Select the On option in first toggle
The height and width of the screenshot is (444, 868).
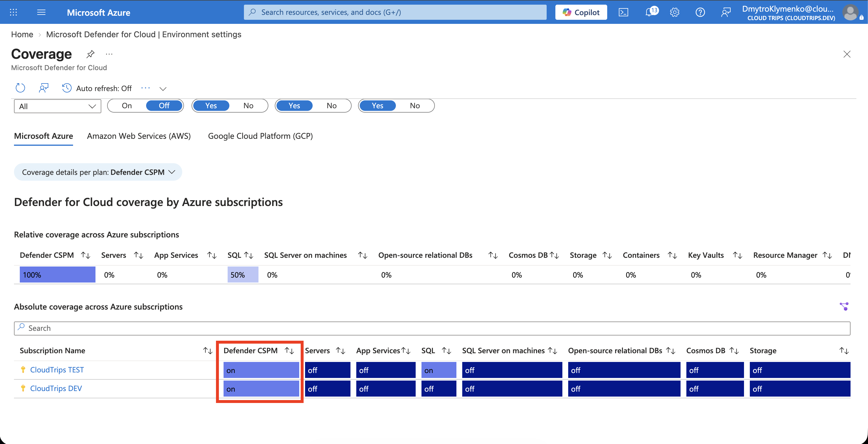(127, 106)
